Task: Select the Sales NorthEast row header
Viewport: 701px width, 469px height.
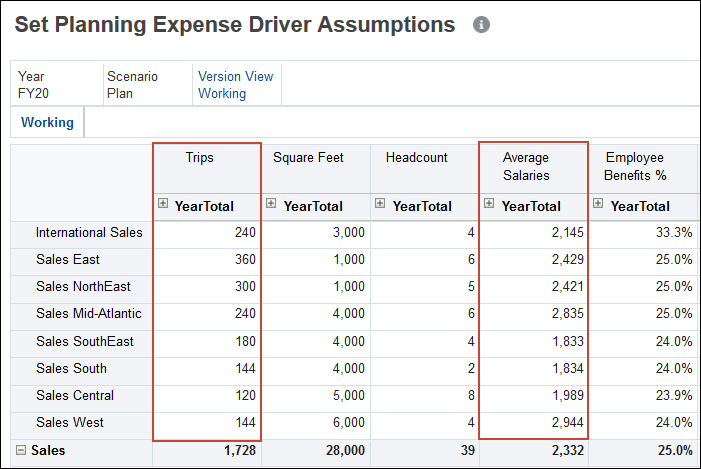Action: 86,287
